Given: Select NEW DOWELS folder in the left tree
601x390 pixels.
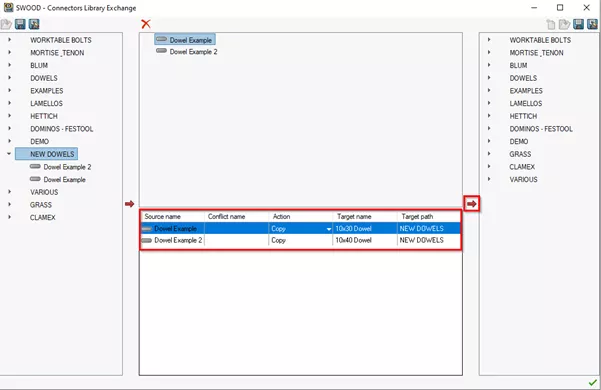Looking at the screenshot, I should [x=47, y=154].
